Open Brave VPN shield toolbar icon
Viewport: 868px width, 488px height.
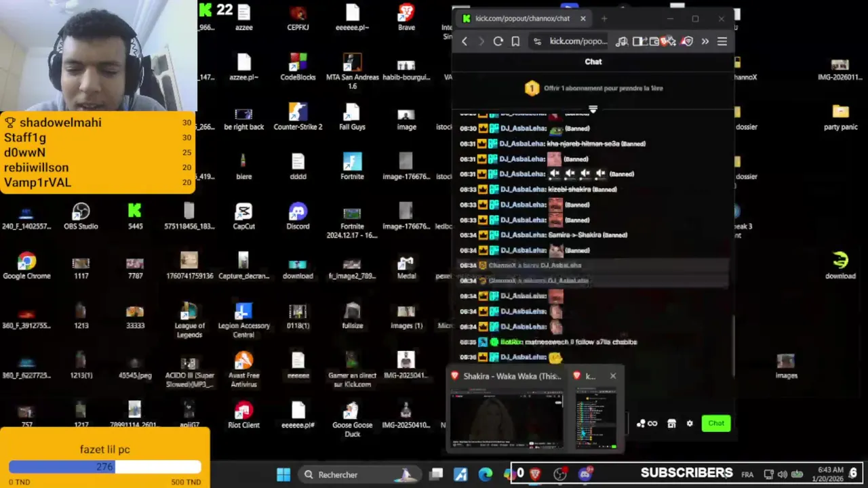(688, 41)
